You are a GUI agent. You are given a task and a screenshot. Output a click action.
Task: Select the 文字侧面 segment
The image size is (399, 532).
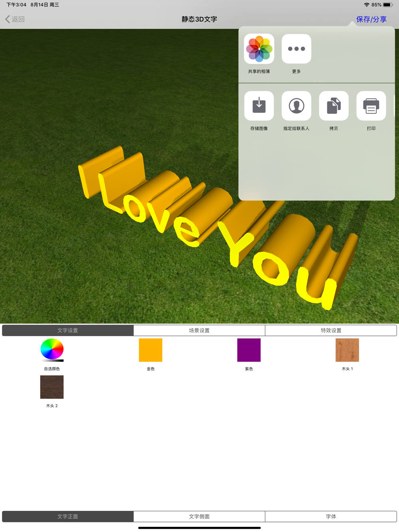pyautogui.click(x=199, y=516)
